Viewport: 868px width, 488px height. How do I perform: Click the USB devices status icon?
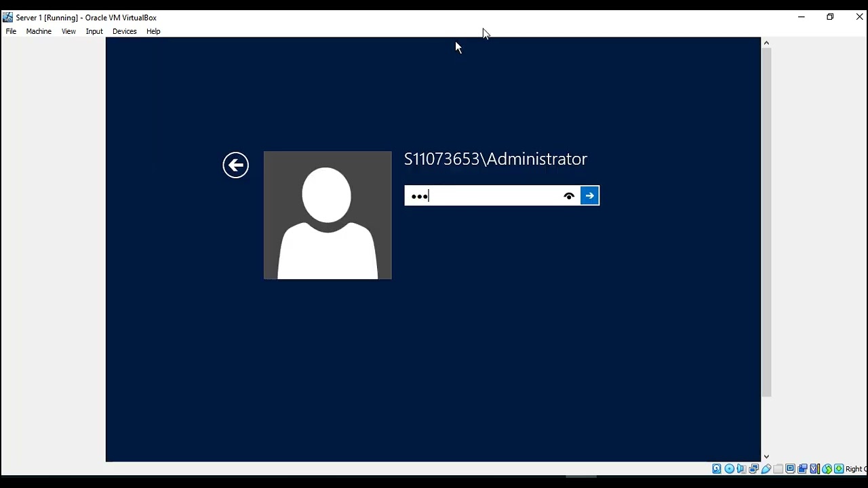pyautogui.click(x=766, y=468)
